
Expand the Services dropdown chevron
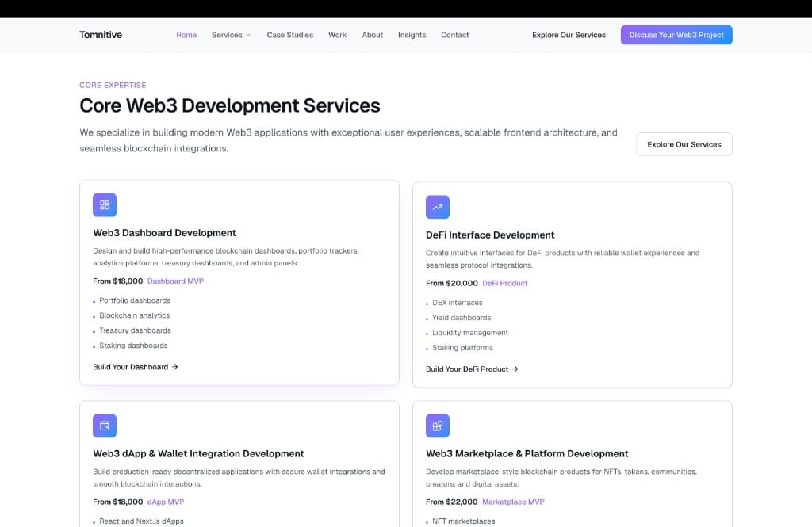click(x=248, y=35)
